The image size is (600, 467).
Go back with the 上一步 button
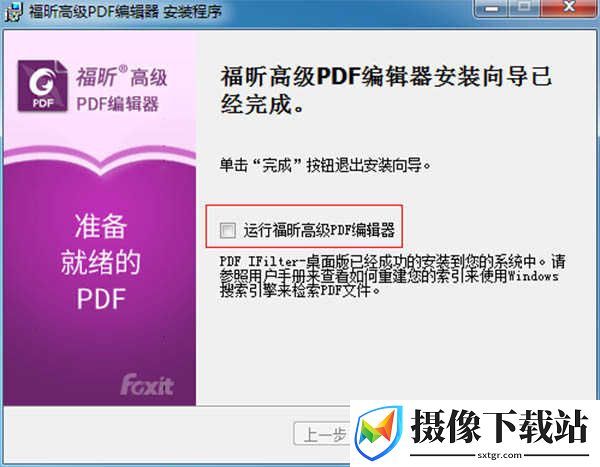[323, 434]
